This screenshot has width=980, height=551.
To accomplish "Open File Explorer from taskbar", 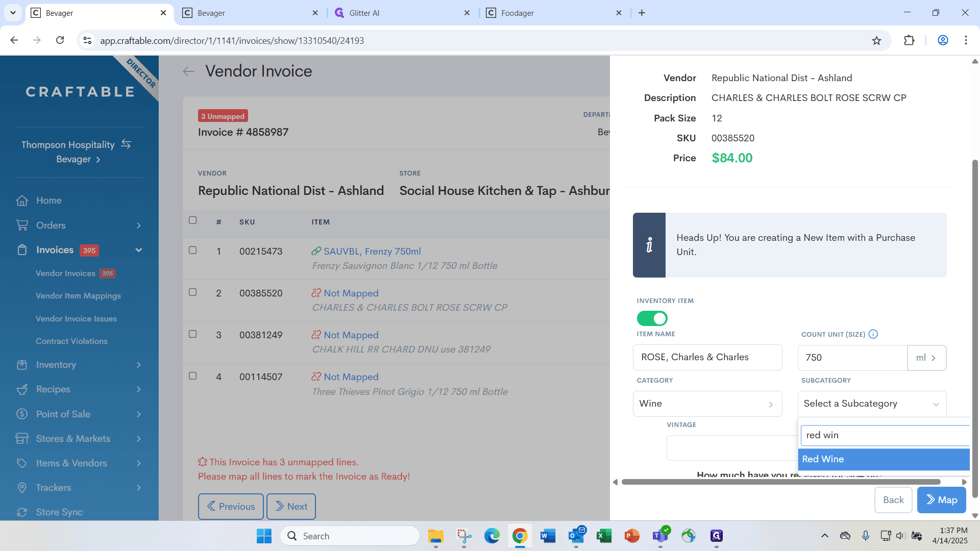I will tap(435, 536).
